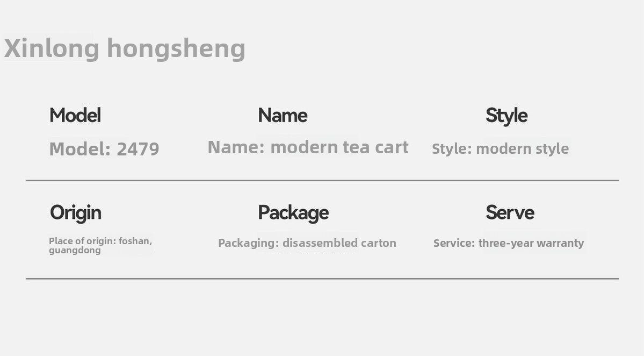The image size is (644, 356).
Task: Click the divider line below the Model row
Action: coord(322,181)
